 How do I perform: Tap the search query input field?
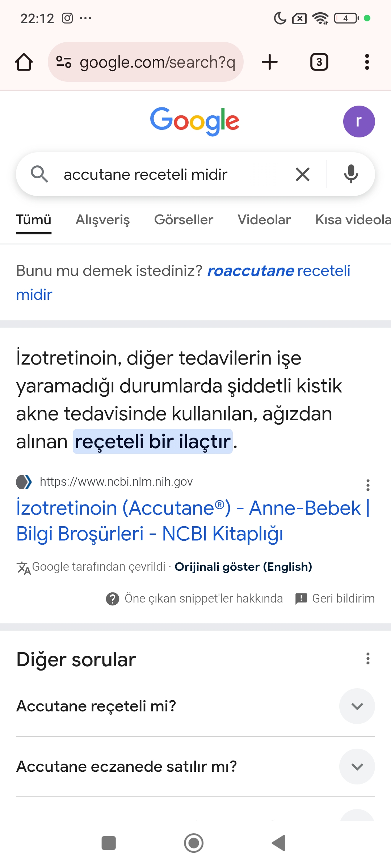pyautogui.click(x=174, y=174)
